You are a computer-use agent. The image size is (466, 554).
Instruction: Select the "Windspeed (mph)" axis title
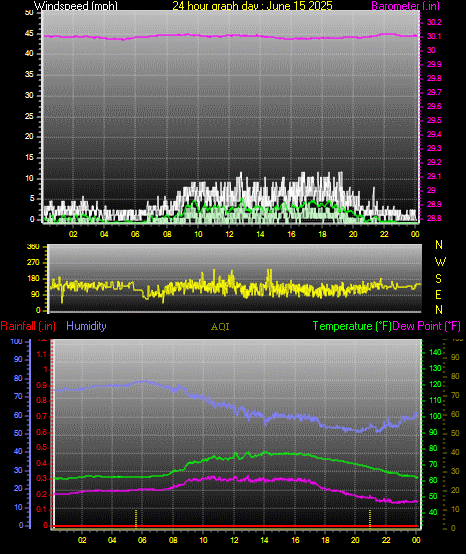tap(76, 6)
